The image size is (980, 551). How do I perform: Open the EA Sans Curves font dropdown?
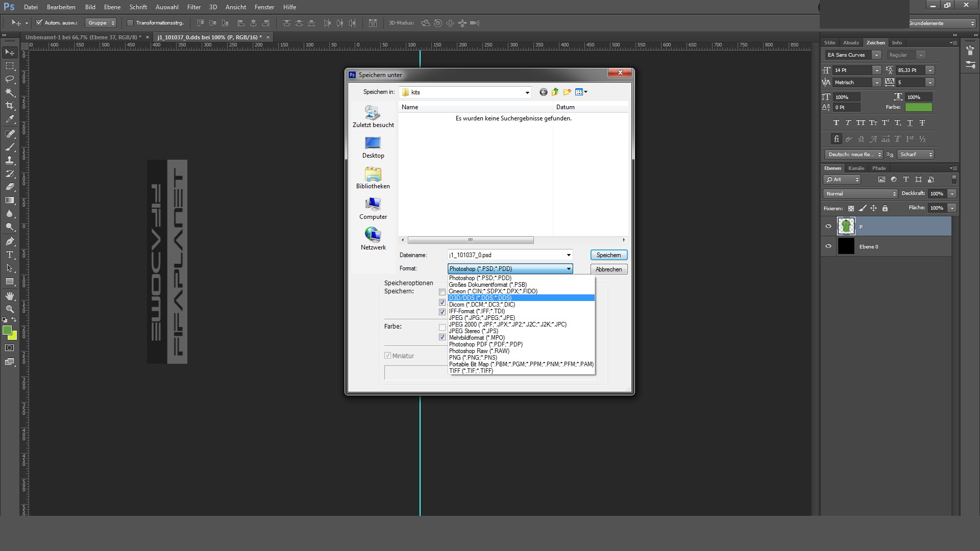pyautogui.click(x=876, y=55)
